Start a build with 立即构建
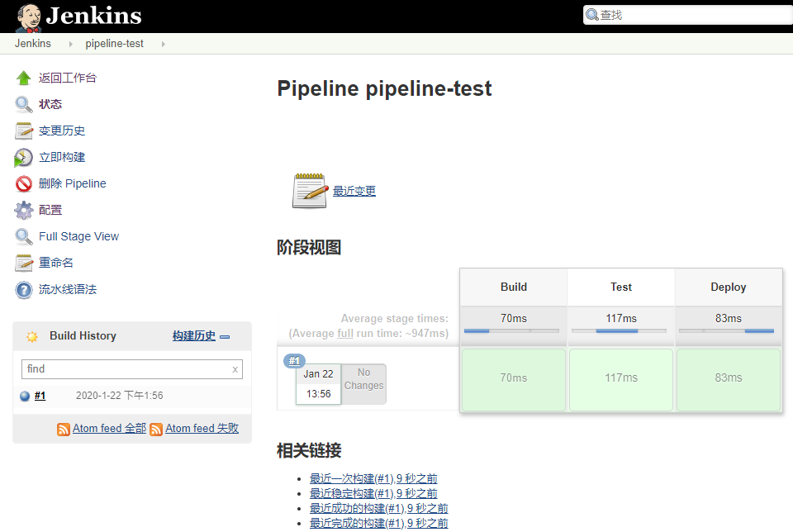The height and width of the screenshot is (532, 793). (x=62, y=157)
